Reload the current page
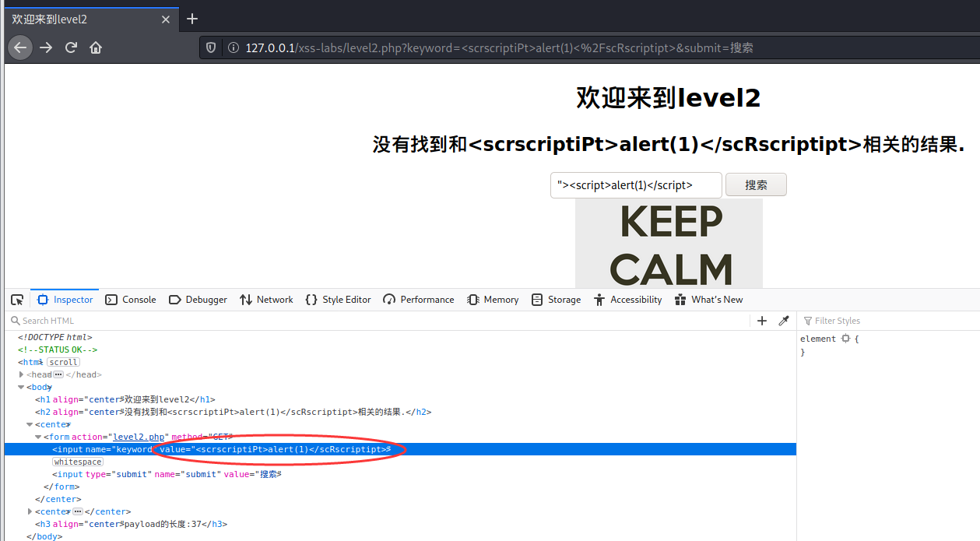 click(x=71, y=47)
